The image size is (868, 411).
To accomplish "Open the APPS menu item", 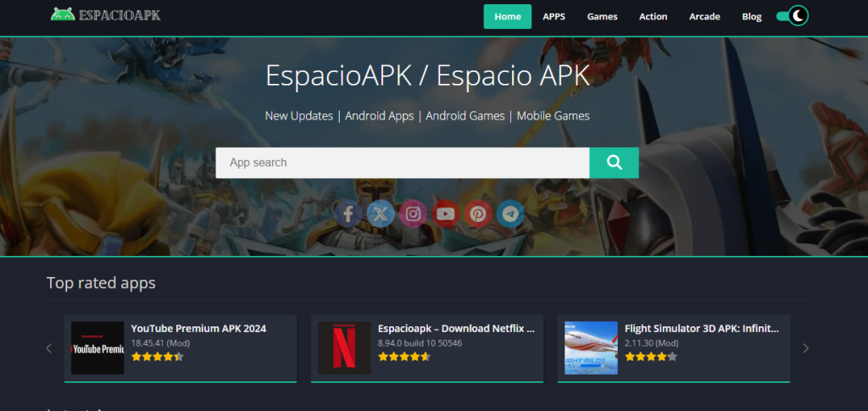I will 554,17.
